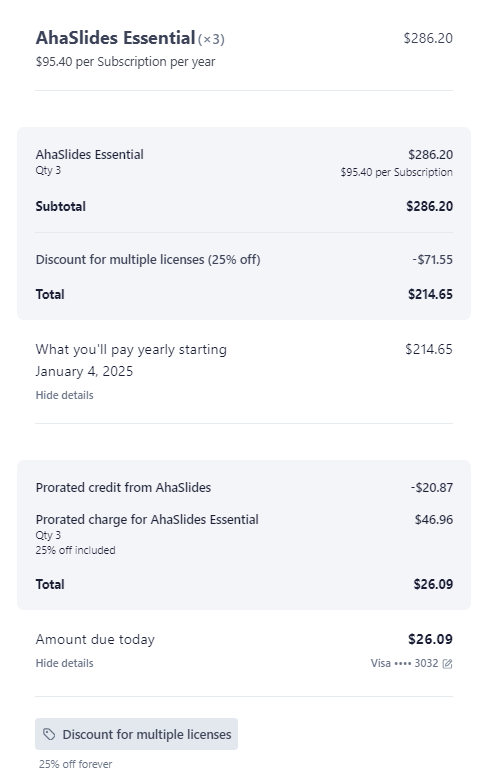This screenshot has height=780, width=495.
Task: Hide details under Amount due today
Action: coord(64,664)
